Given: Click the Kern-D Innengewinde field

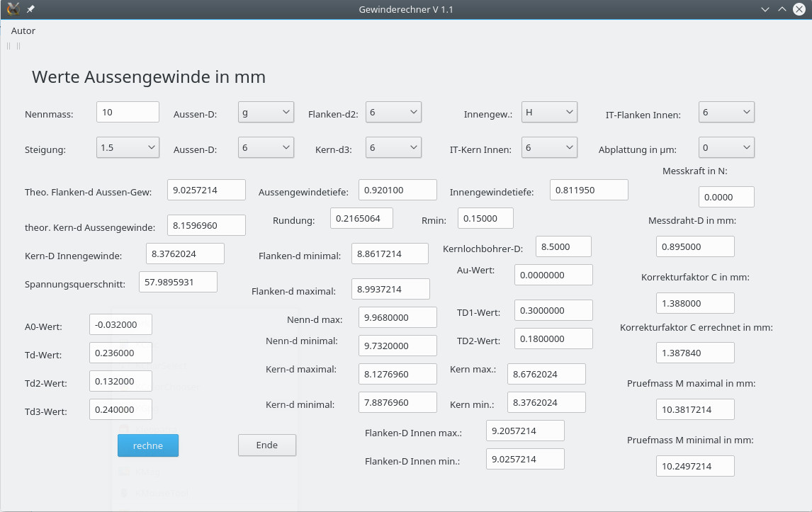Looking at the screenshot, I should (186, 254).
